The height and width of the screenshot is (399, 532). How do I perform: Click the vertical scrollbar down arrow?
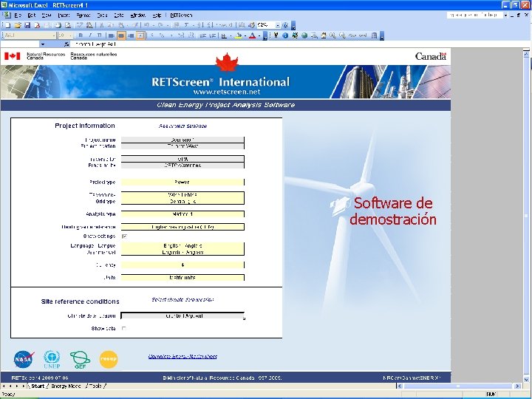pos(526,380)
